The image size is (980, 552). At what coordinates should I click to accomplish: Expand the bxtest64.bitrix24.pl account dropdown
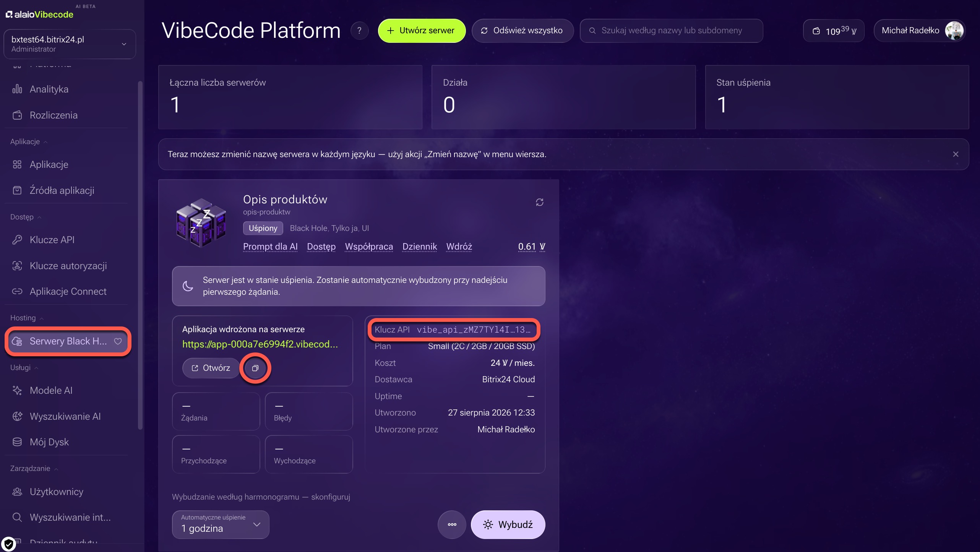pos(70,44)
